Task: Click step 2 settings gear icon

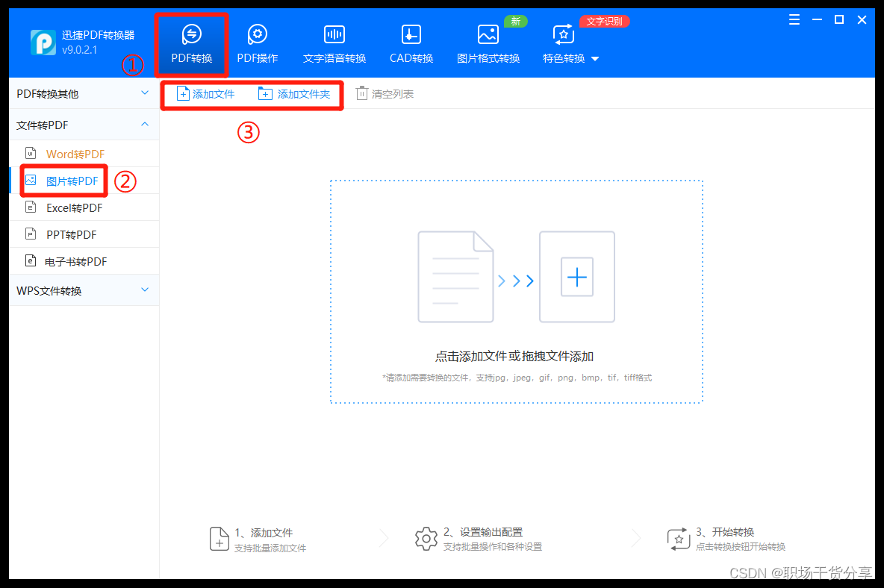Action: pyautogui.click(x=426, y=539)
